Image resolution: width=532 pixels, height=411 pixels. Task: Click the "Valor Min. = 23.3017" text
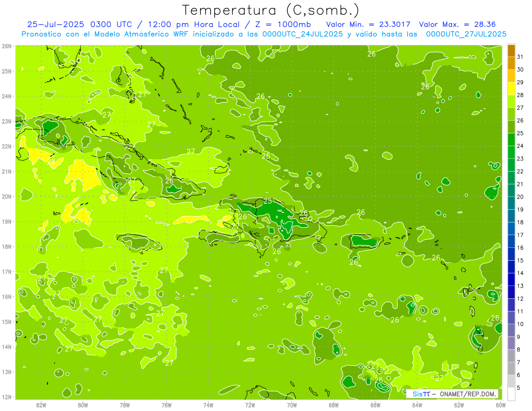pyautogui.click(x=368, y=24)
